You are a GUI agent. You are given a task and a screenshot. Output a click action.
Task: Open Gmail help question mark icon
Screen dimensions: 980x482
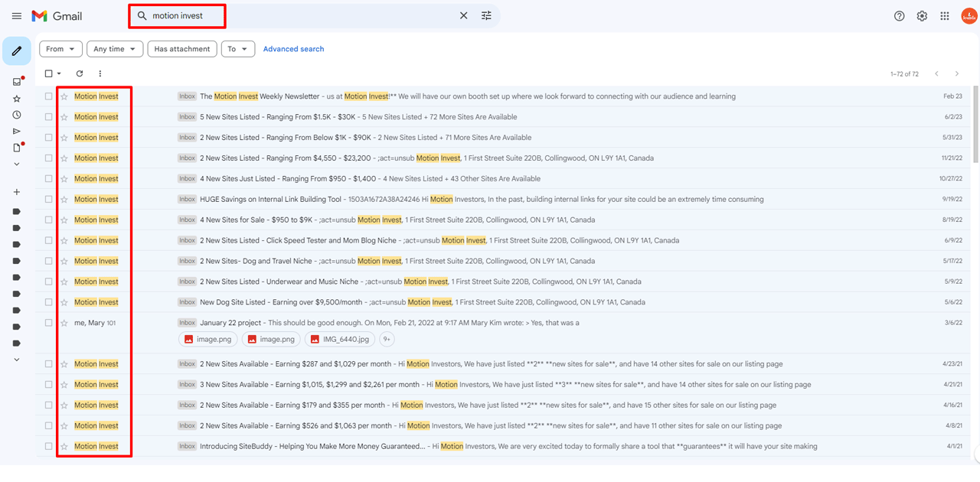[899, 15]
